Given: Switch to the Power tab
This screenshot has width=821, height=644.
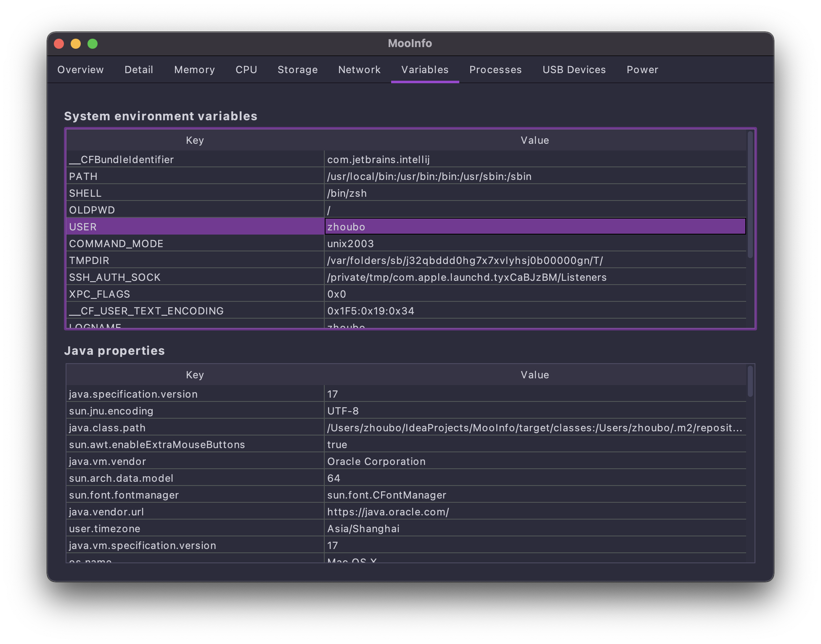Looking at the screenshot, I should 642,70.
